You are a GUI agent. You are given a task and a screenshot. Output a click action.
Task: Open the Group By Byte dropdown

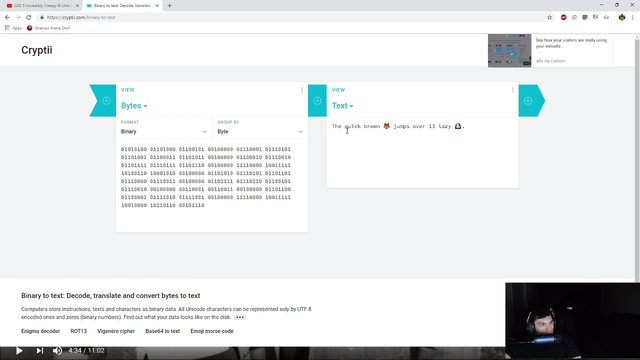260,128
